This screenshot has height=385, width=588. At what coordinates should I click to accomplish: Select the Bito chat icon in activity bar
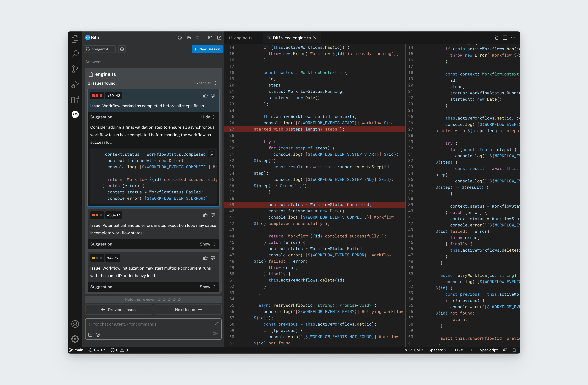click(75, 114)
